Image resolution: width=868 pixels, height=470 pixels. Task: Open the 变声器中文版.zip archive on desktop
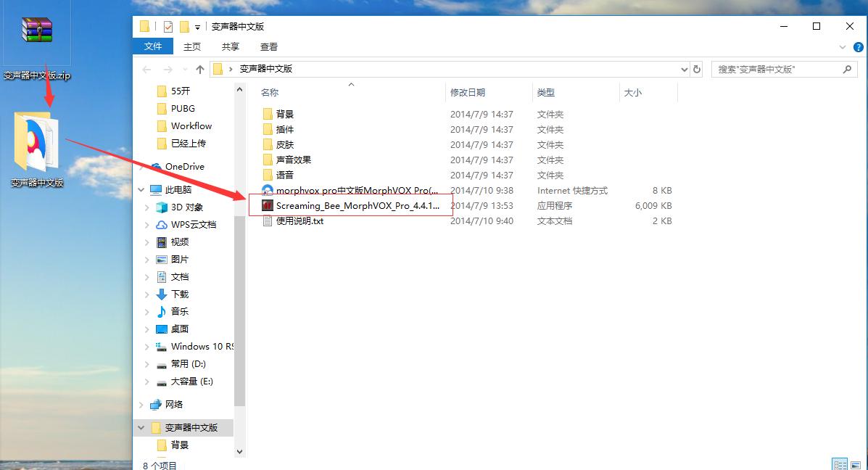(x=36, y=30)
